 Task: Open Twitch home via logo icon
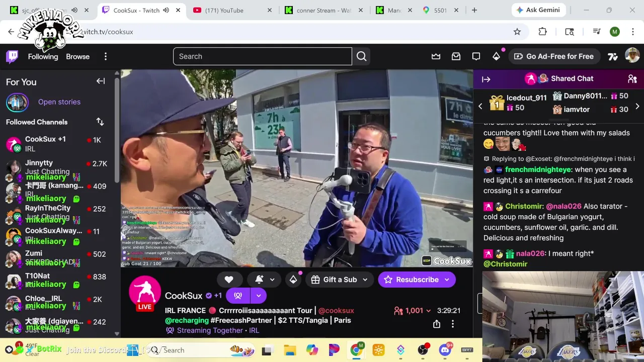pyautogui.click(x=13, y=56)
